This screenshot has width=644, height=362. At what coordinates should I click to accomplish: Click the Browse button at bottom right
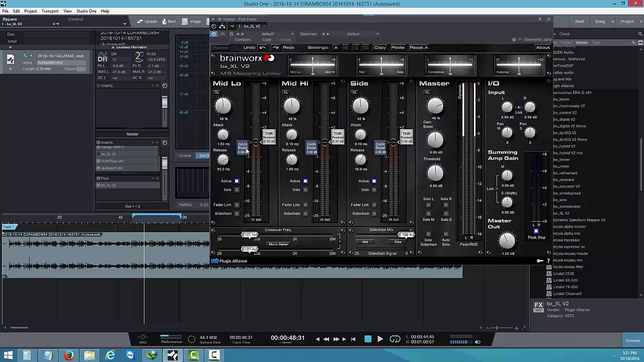pyautogui.click(x=632, y=340)
